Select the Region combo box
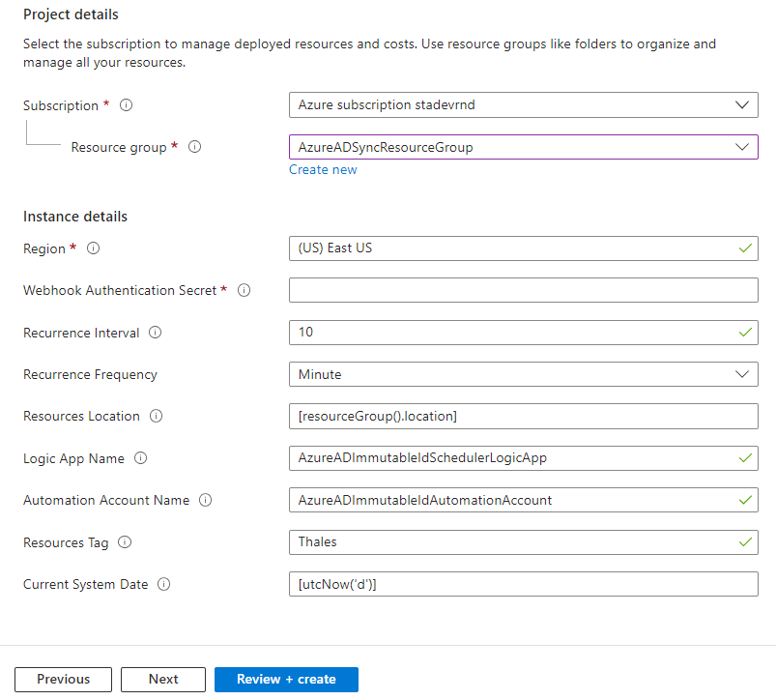The width and height of the screenshot is (776, 700). tap(524, 248)
